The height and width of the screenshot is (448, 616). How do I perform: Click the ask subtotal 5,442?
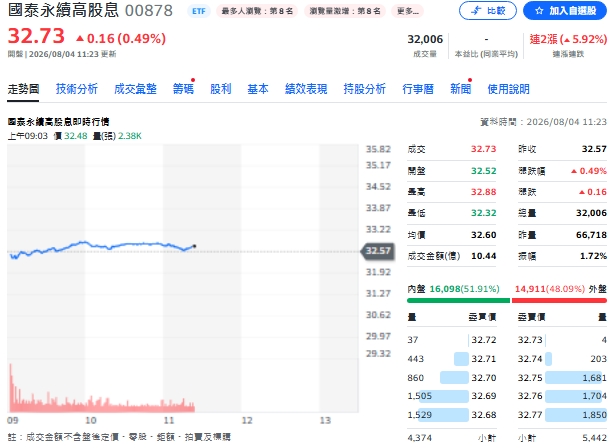pyautogui.click(x=594, y=438)
